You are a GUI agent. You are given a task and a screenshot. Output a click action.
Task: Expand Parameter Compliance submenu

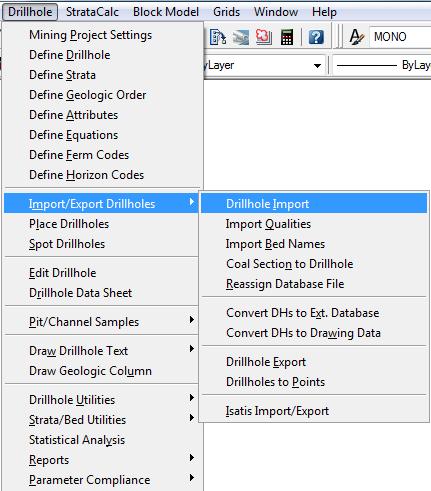click(102, 480)
